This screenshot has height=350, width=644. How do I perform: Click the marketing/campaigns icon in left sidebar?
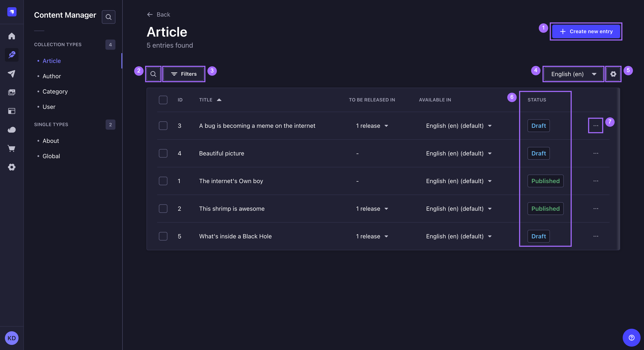click(12, 73)
